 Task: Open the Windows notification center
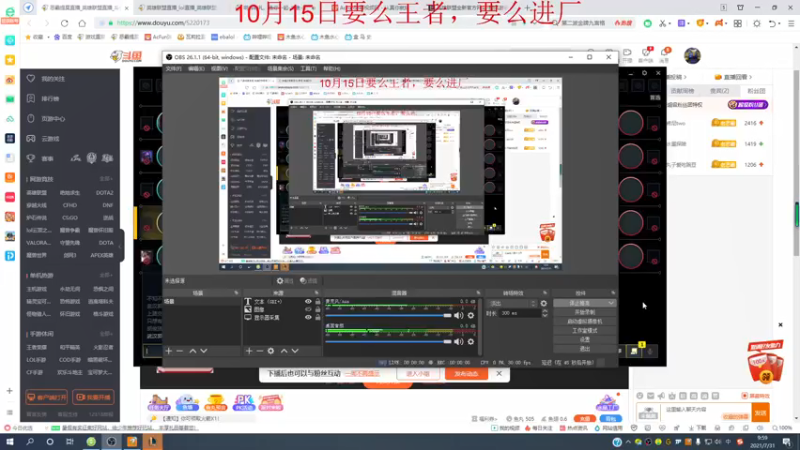[x=787, y=442]
